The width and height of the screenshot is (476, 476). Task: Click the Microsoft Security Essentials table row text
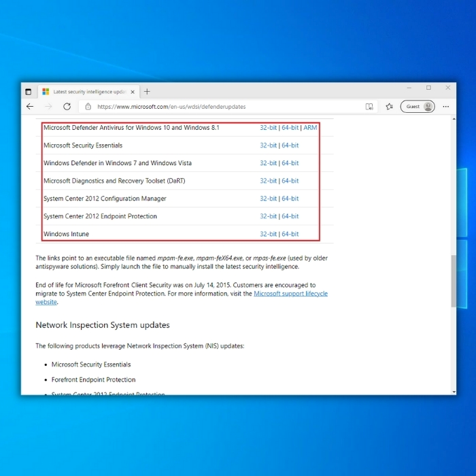(83, 146)
